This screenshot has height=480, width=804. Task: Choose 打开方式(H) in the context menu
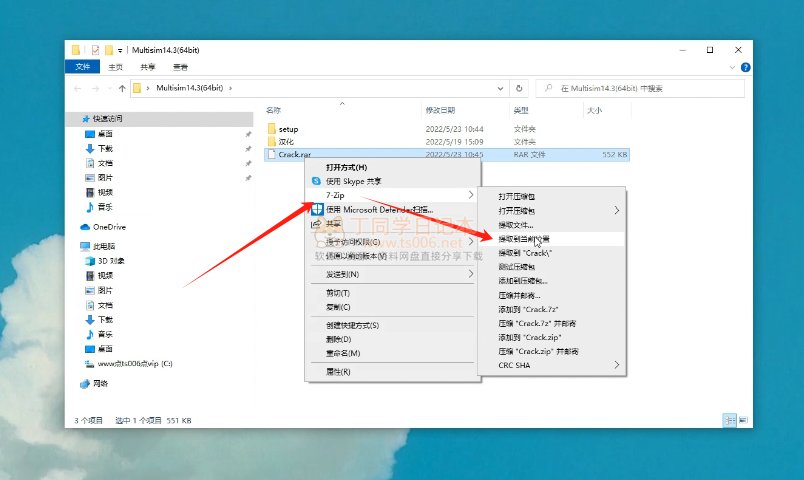[x=392, y=167]
